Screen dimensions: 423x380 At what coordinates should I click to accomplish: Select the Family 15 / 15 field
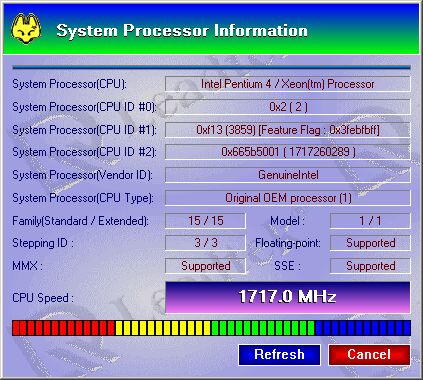[x=205, y=221]
